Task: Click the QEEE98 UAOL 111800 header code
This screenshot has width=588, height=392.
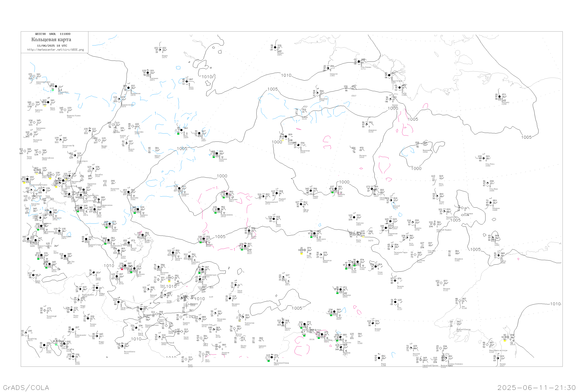Action: coord(53,34)
